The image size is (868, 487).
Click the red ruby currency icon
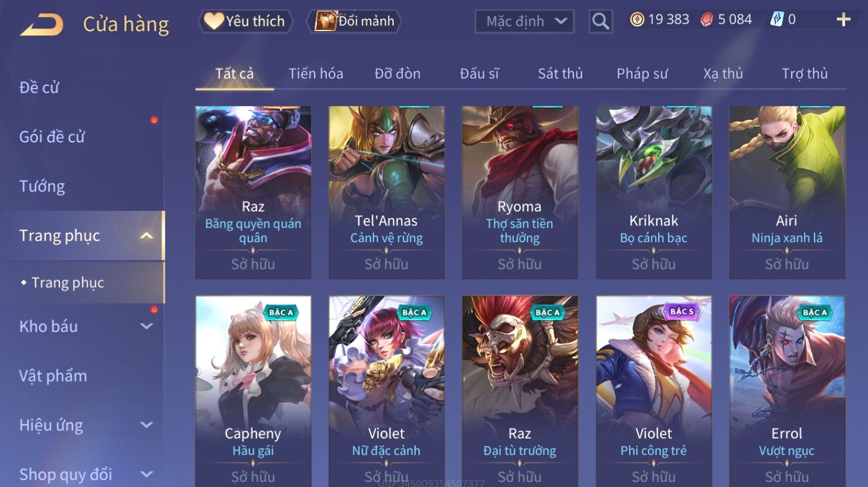tap(707, 20)
